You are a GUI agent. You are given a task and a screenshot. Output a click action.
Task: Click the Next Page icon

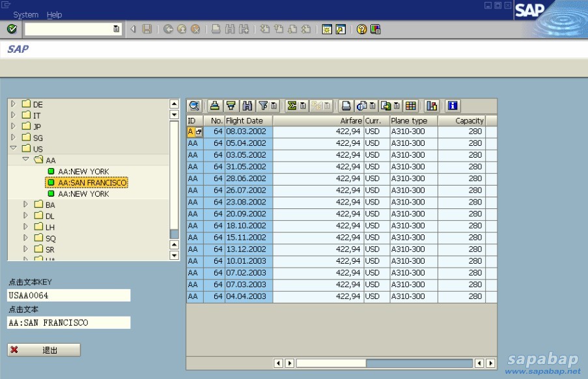tap(292, 29)
